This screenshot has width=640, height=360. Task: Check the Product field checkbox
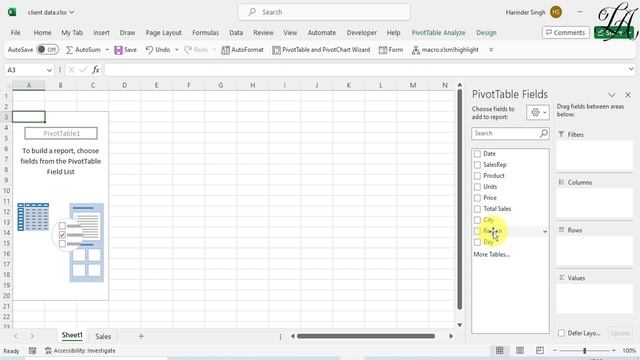tap(477, 176)
